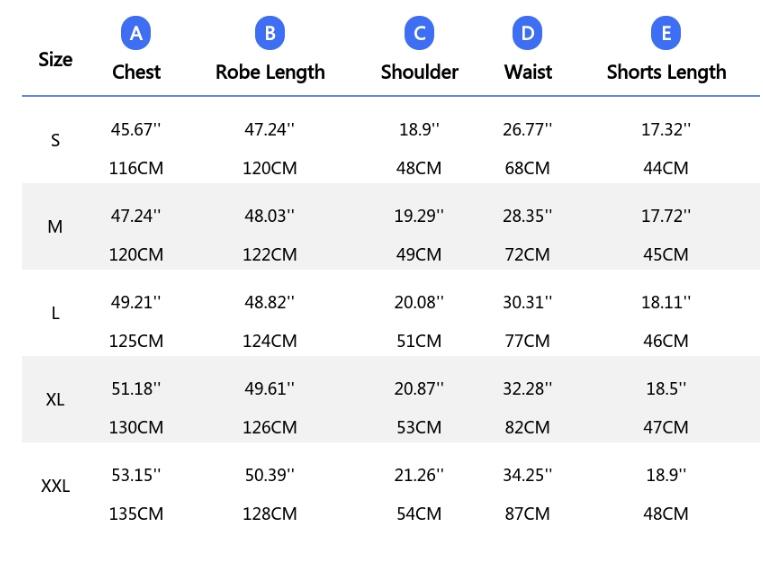This screenshot has height=579, width=763.
Task: Click the blue B circle icon
Action: (x=270, y=33)
